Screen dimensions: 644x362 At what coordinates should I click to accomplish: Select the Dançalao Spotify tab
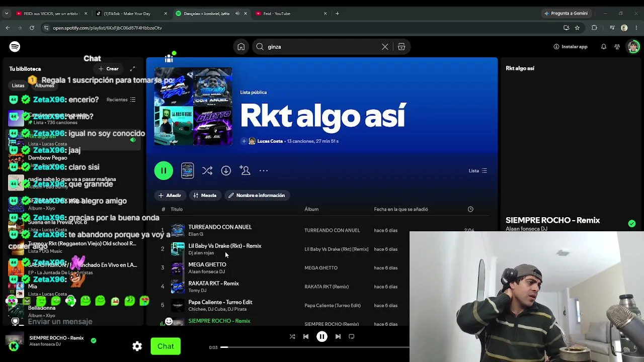[211, 14]
